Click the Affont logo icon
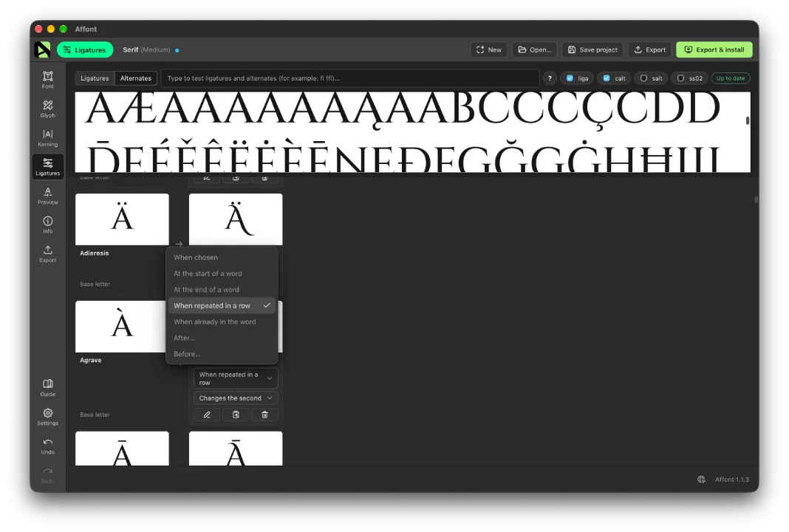This screenshot has width=789, height=532. [x=42, y=50]
